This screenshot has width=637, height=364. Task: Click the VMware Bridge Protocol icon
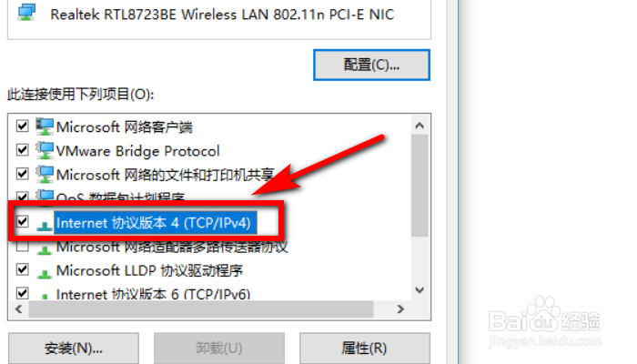coord(45,151)
